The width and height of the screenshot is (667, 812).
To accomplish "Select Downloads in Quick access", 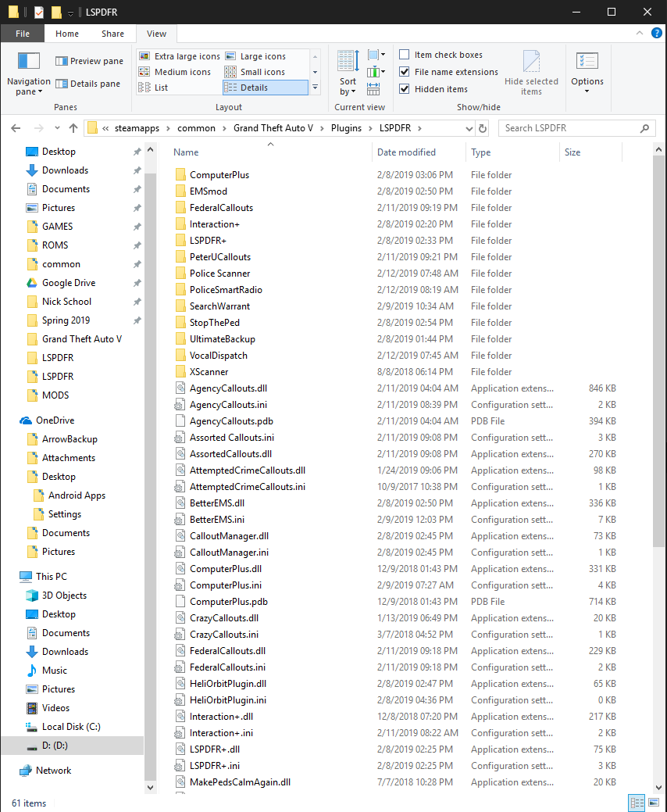I will pyautogui.click(x=65, y=170).
